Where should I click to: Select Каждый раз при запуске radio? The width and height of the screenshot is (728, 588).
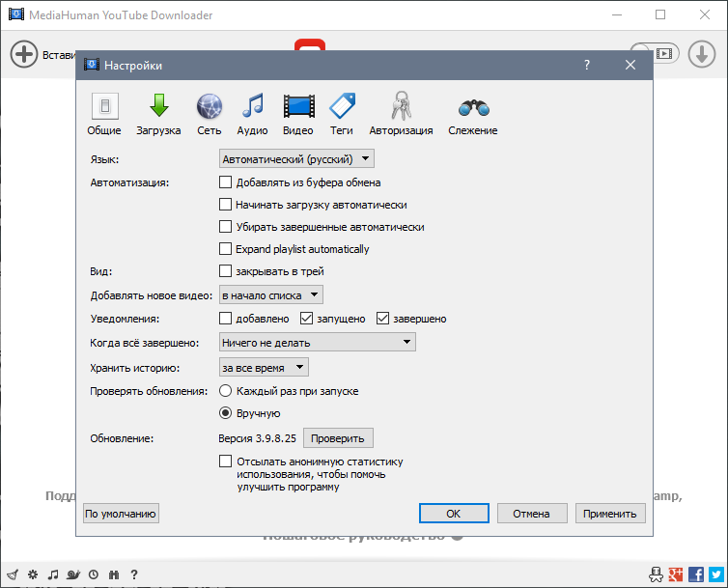point(225,391)
